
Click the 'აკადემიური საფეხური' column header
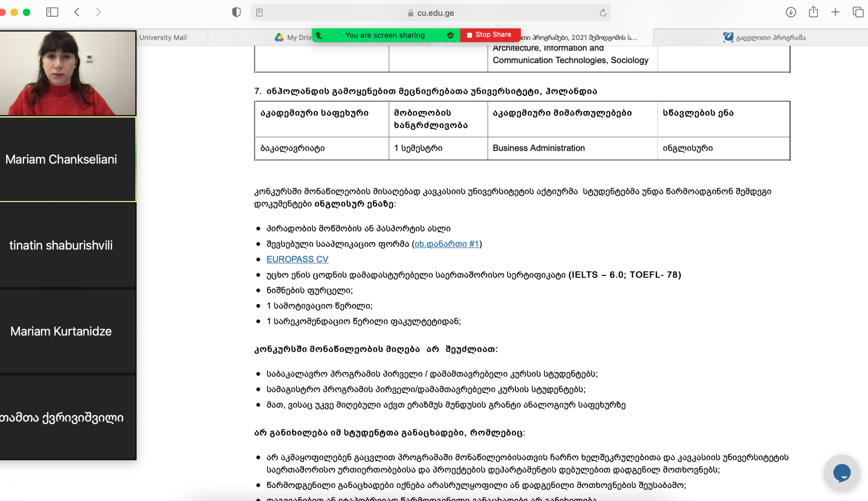[x=322, y=119]
